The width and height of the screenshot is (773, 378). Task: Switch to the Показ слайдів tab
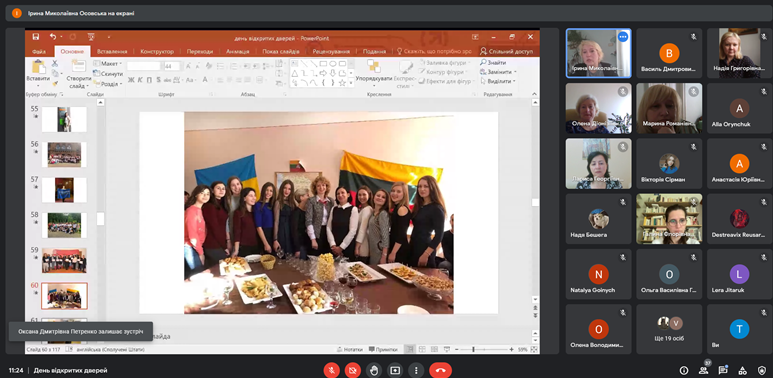pos(281,51)
